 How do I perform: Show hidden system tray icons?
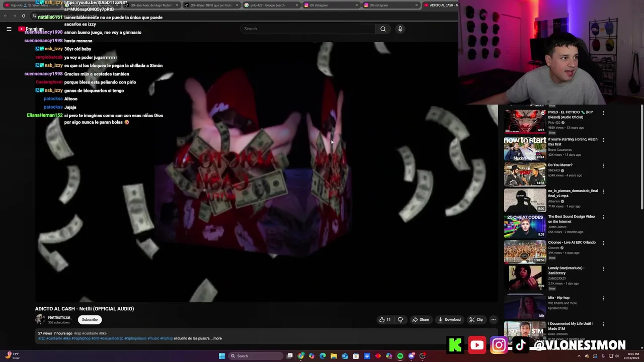[x=579, y=356]
